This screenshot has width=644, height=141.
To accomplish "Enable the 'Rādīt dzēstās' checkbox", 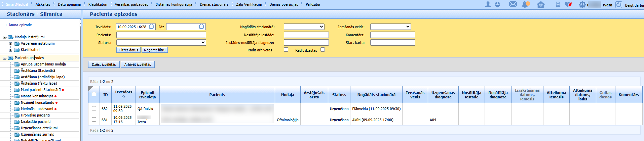I will [x=323, y=49].
